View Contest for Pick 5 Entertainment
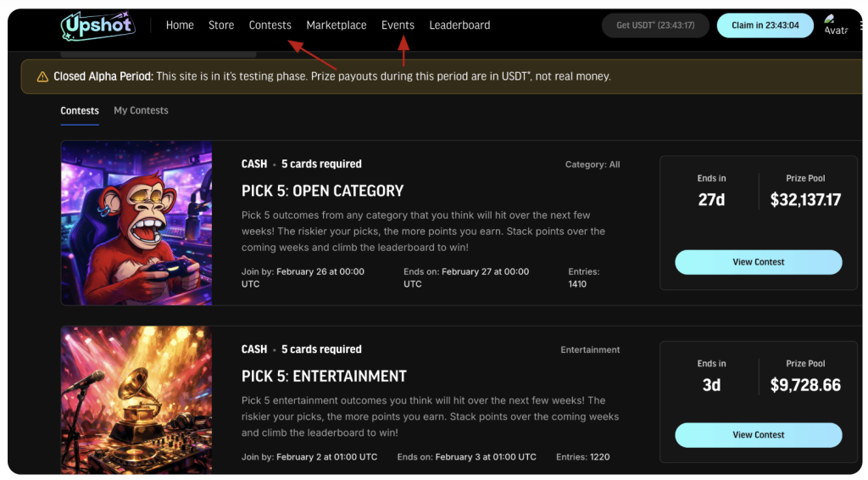868x480 pixels. (759, 435)
